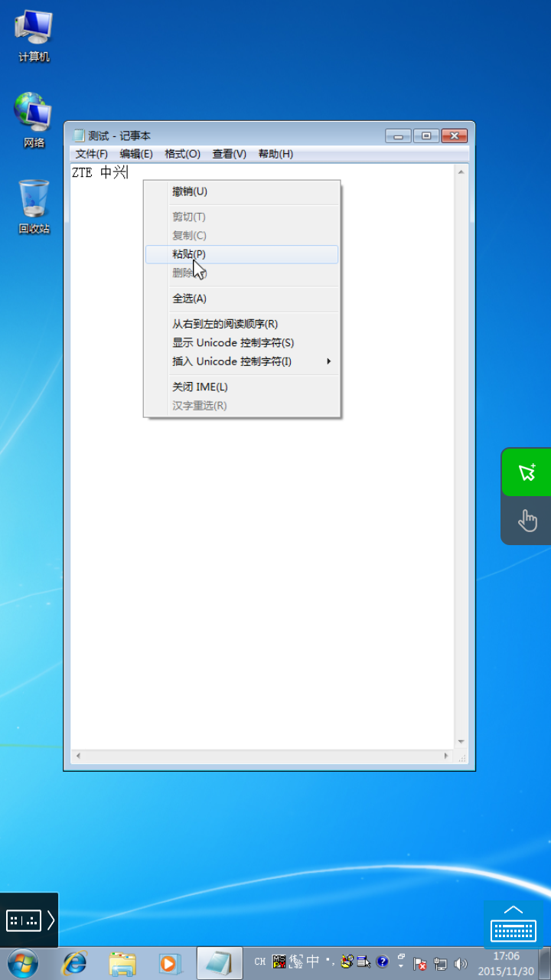Viewport: 551px width, 980px height.
Task: Open the Windows Start menu
Action: (x=23, y=963)
